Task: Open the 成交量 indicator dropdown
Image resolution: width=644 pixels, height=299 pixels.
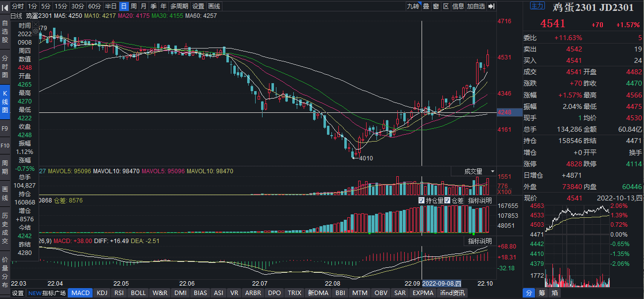Action: (473, 171)
